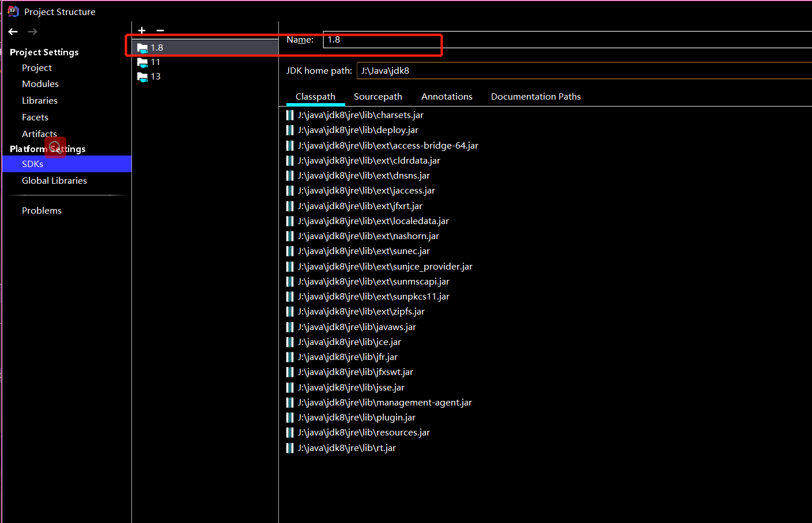
Task: Select the dnsns.jar entry
Action: (364, 176)
